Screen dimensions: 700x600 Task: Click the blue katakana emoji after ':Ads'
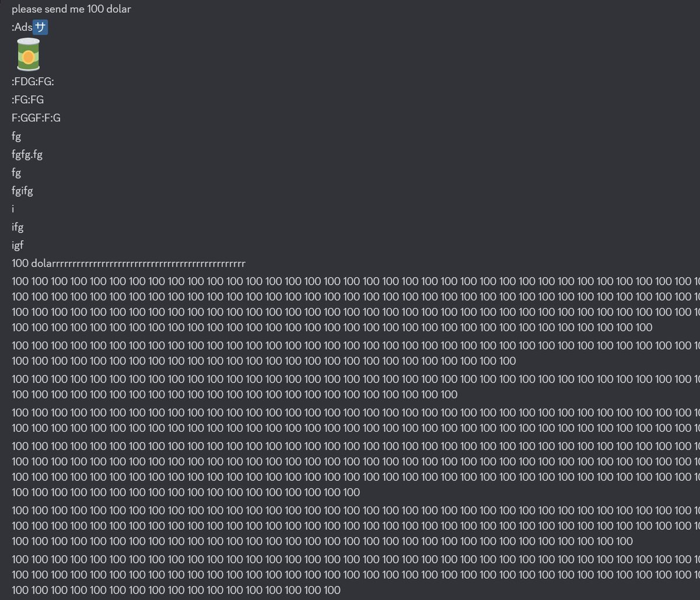pyautogui.click(x=40, y=27)
